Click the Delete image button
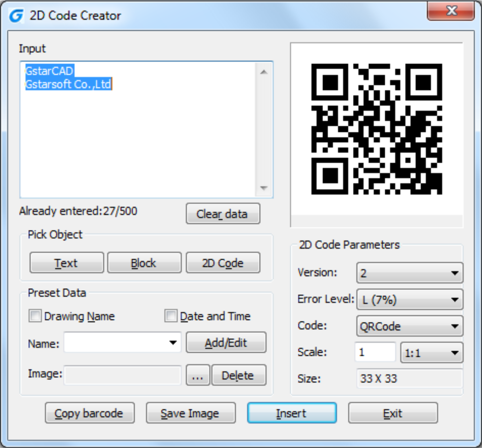Viewport: 482px width, 448px height. 239,375
